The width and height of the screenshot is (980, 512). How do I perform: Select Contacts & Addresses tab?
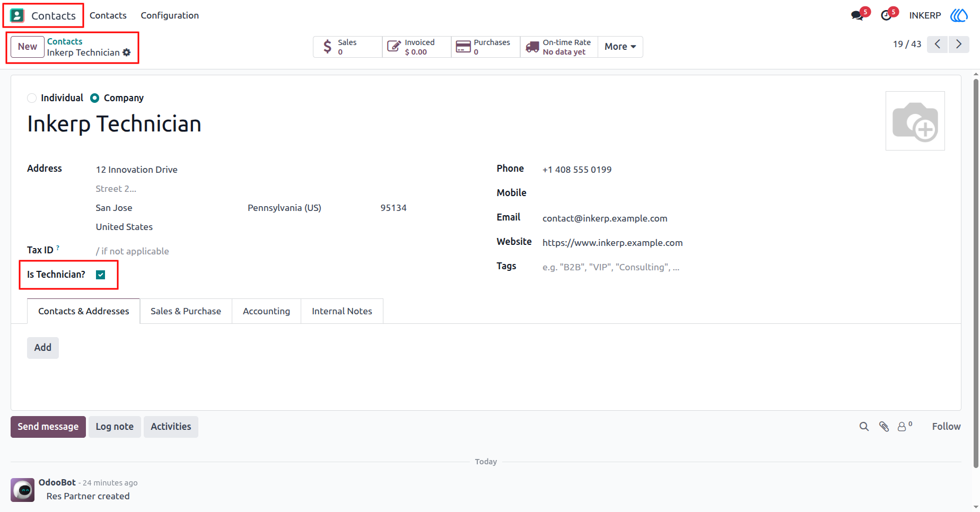click(x=84, y=311)
